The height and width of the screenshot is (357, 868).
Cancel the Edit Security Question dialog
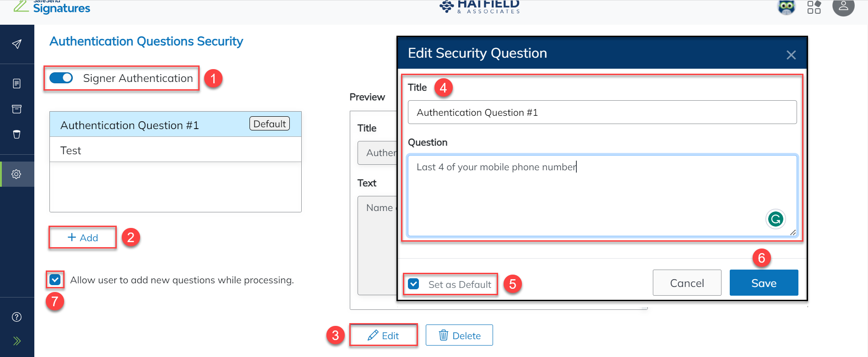[687, 282]
